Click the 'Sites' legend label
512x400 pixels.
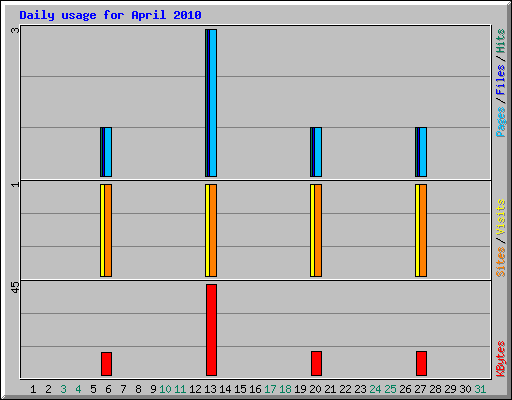[x=500, y=262]
